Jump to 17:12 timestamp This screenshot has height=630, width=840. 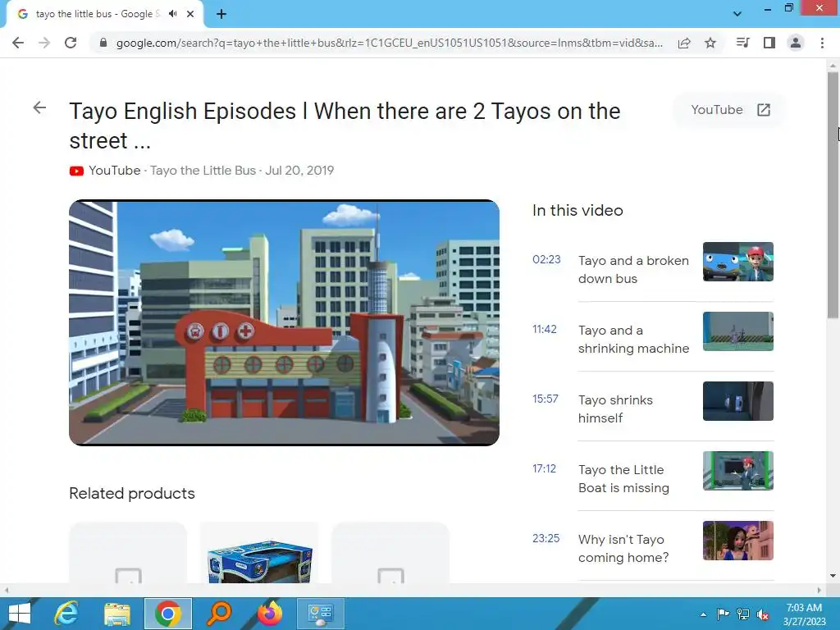[545, 468]
